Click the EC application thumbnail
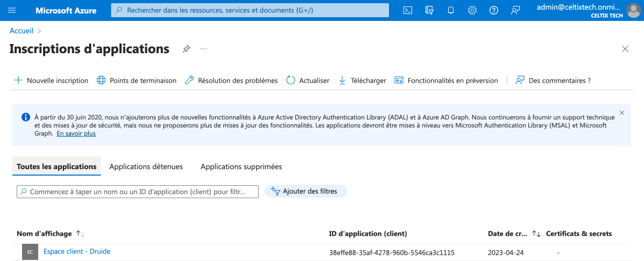Screen dimensions: 644x261 30,252
